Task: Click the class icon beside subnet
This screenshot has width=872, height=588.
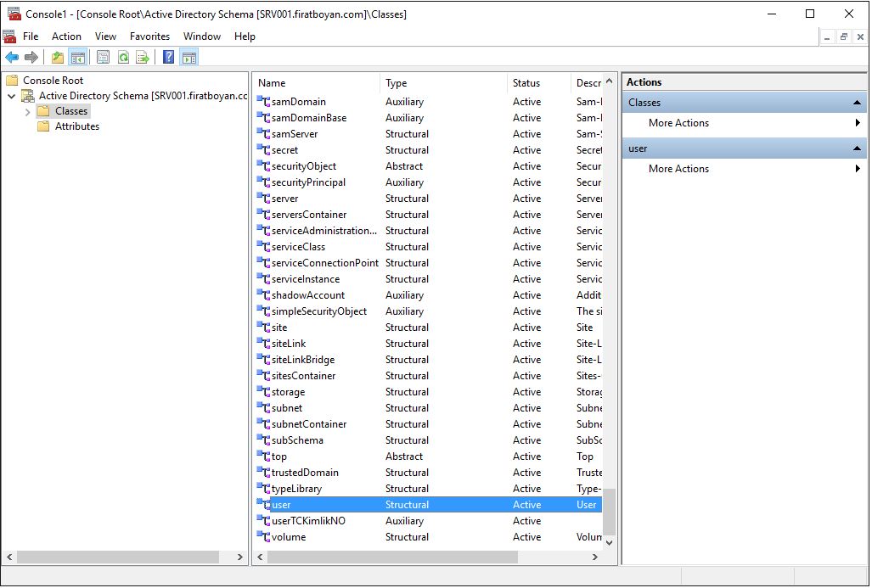Action: tap(263, 407)
